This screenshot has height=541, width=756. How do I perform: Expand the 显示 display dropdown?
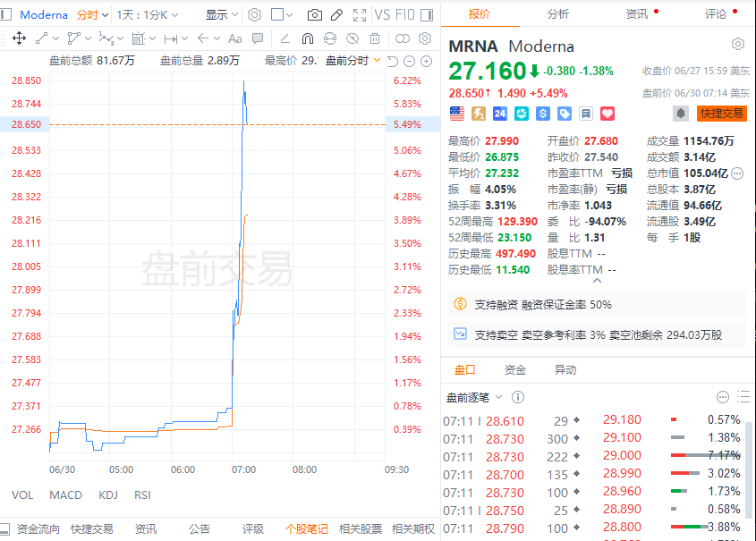[222, 15]
